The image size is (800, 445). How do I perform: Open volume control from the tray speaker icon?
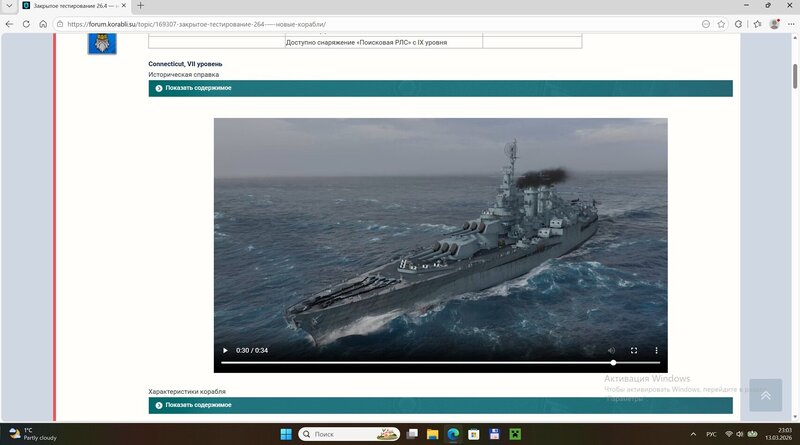[740, 434]
